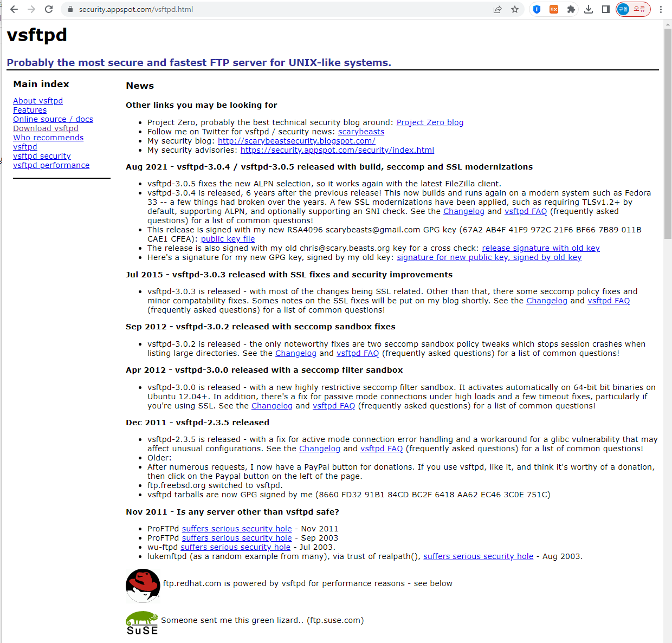Image resolution: width=672 pixels, height=643 pixels.
Task: Visit the Project Zero blog link
Action: (430, 122)
